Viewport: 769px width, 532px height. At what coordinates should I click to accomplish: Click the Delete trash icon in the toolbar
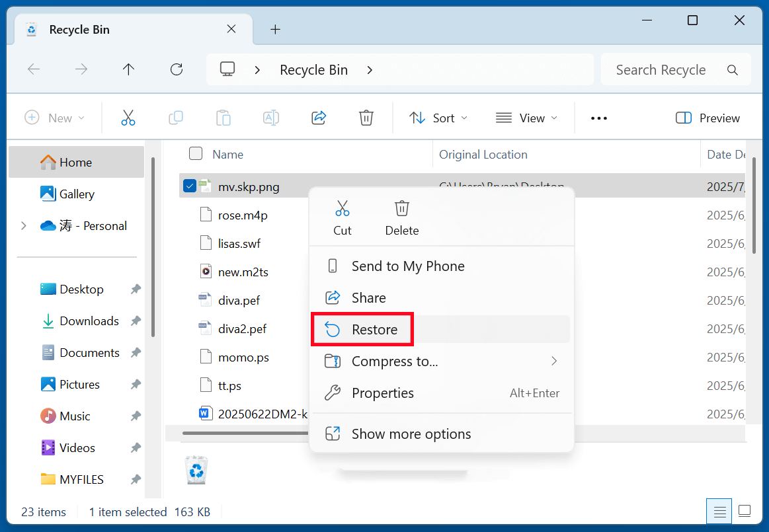coord(366,118)
